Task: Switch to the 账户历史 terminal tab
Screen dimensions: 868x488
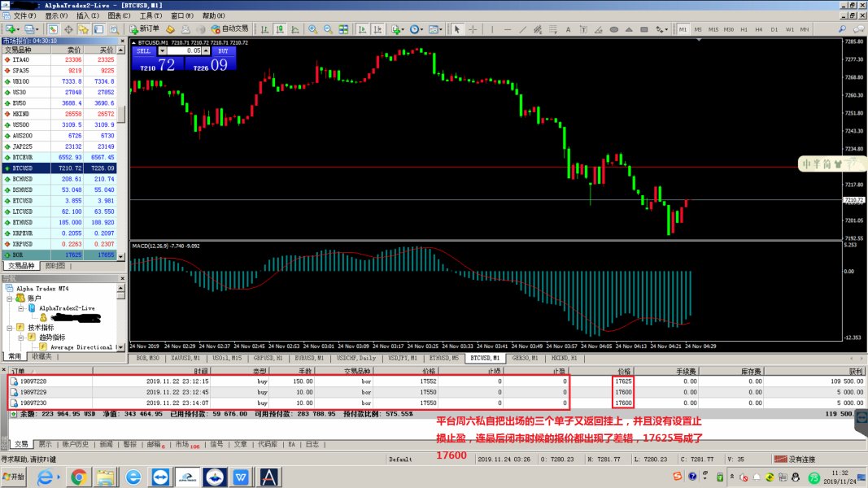Action: click(75, 445)
